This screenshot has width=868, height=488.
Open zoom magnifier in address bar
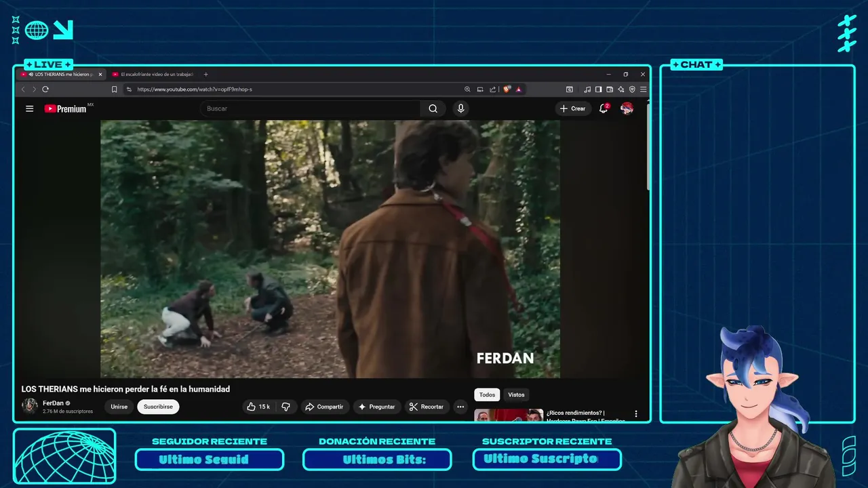coord(467,89)
